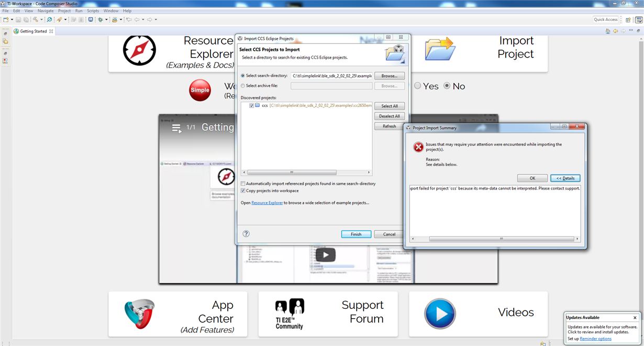Choose the Select archive file radio button

pyautogui.click(x=243, y=86)
